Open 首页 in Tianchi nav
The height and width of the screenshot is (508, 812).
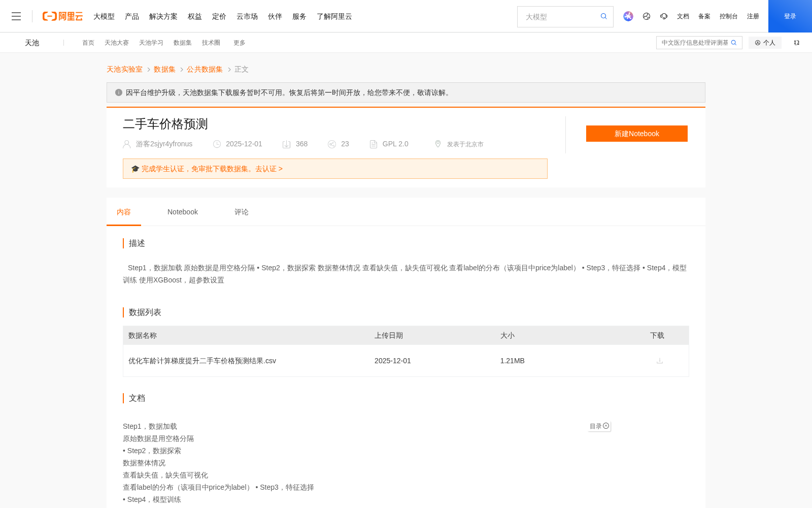(x=88, y=43)
